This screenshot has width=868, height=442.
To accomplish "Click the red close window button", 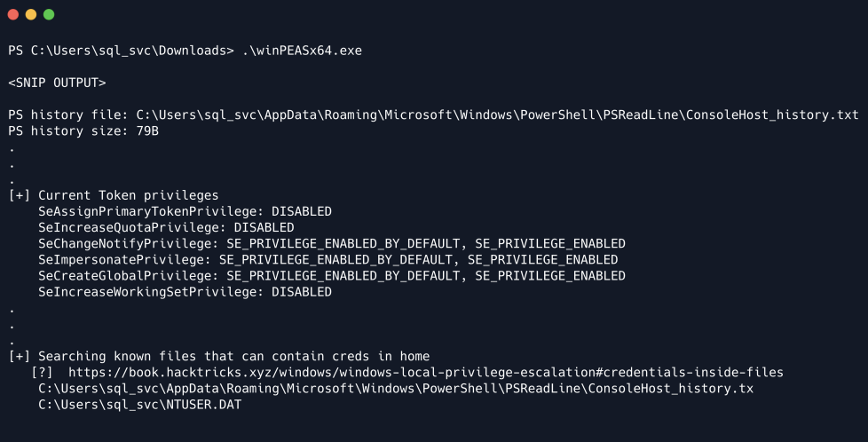I will [12, 15].
